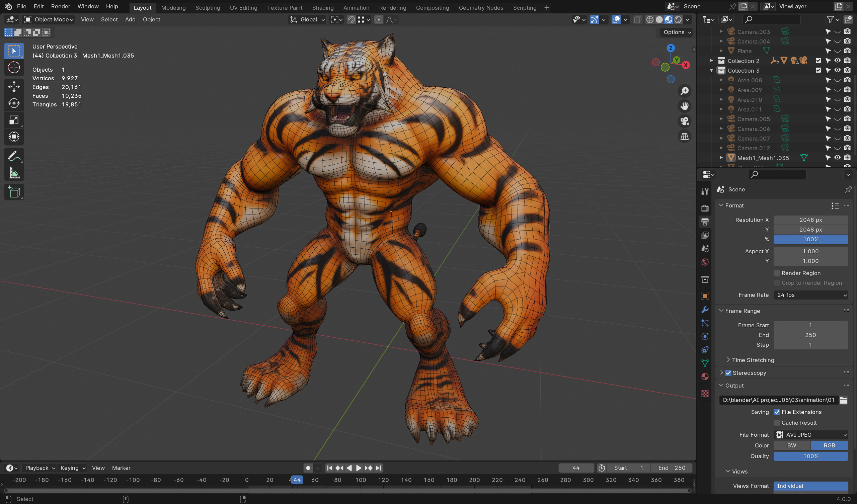Select the Add Cube tool
This screenshot has width=857, height=504.
[x=14, y=192]
